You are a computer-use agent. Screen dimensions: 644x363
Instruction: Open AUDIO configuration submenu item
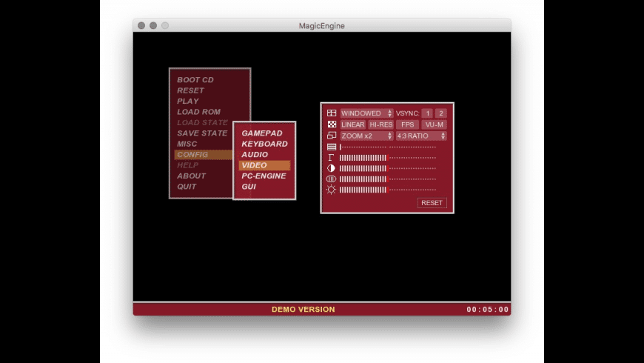255,155
